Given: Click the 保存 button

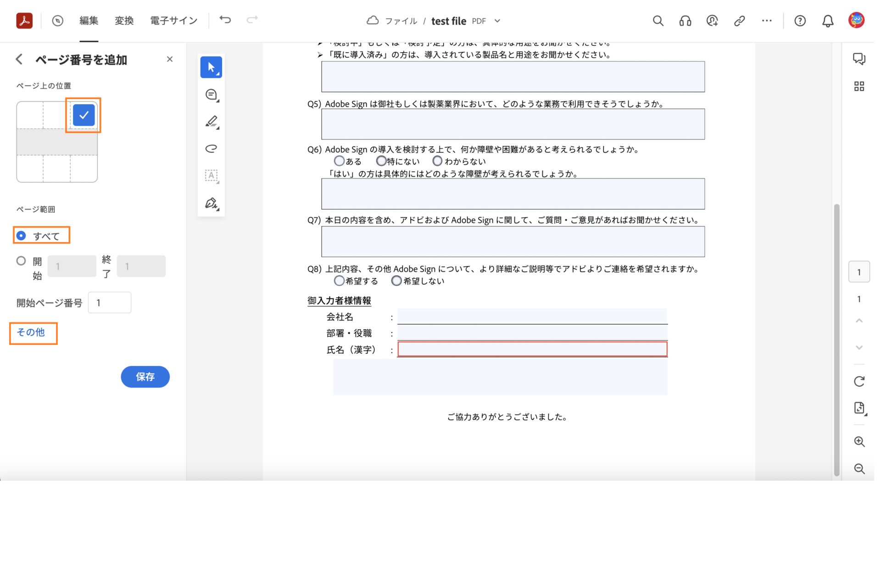Looking at the screenshot, I should 145,377.
